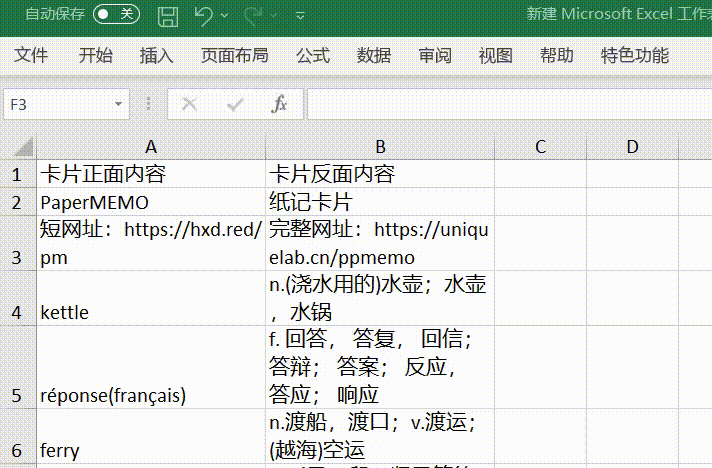Click the Redo arrow icon
Screen dimensions: 712x468
tap(253, 15)
